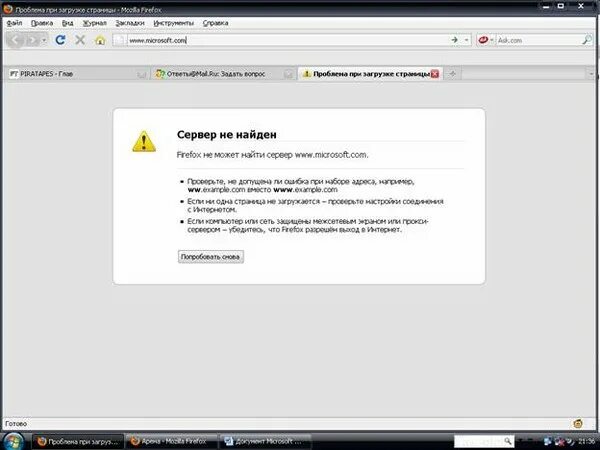The image size is (600, 450).
Task: Click the Back navigation arrow
Action: coord(16,40)
